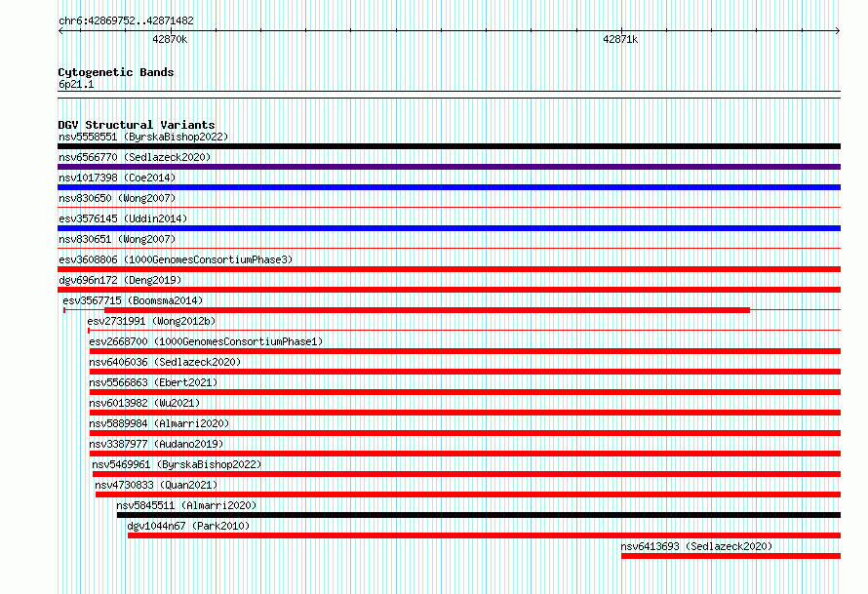
Task: Click the 6p21.1 cytogenetic band line
Action: pyautogui.click(x=449, y=95)
